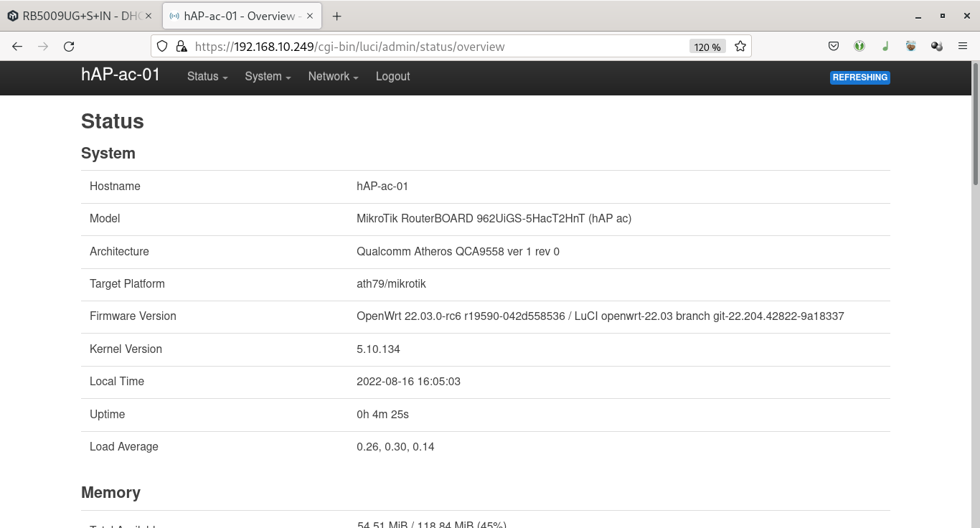Viewport: 980px width, 528px height.
Task: Click the load average 0.26, 0.30, 0.14
Action: coord(395,447)
